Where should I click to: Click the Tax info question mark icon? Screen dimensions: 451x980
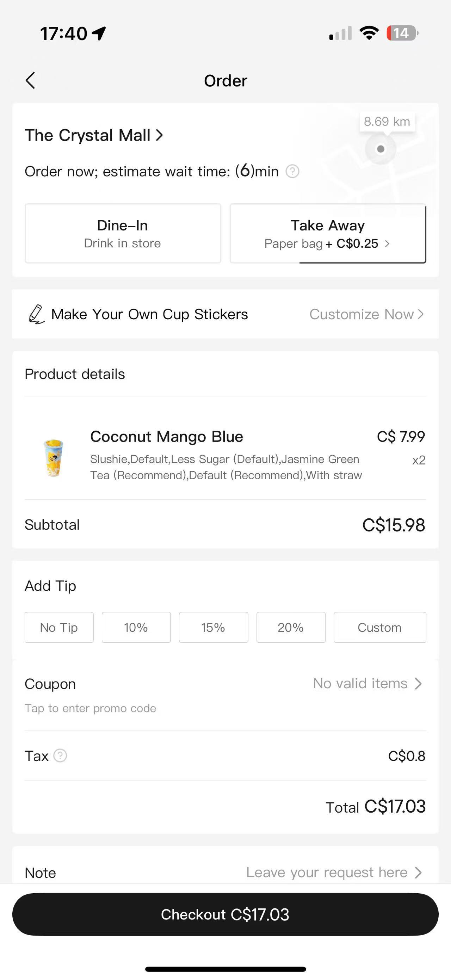point(60,756)
